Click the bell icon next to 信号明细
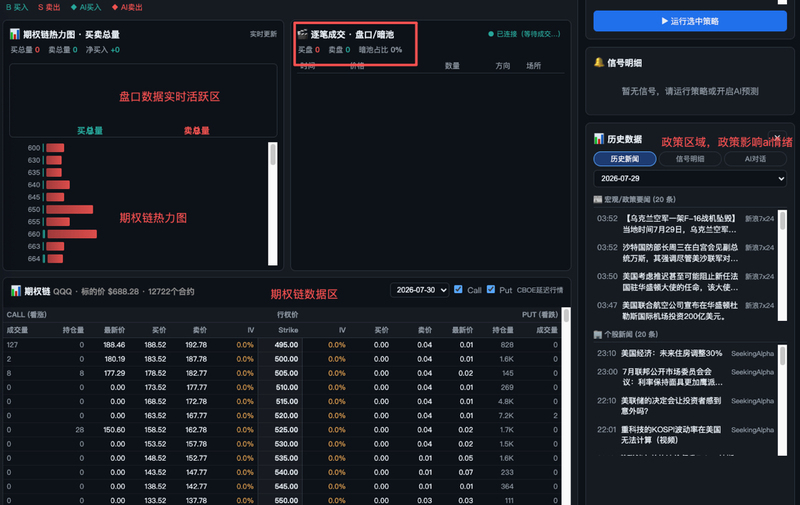The height and width of the screenshot is (505, 800). (x=599, y=62)
